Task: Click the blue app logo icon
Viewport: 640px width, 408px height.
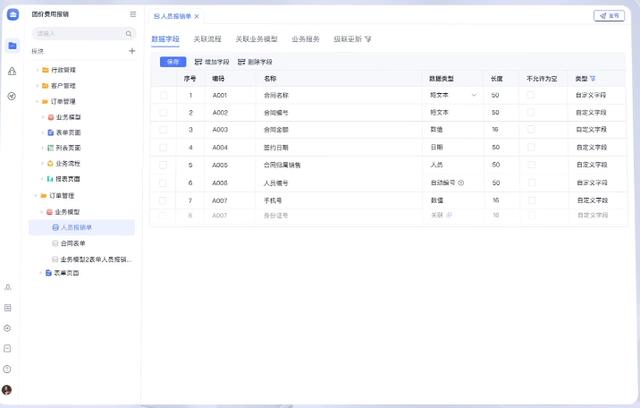Action: (x=13, y=15)
